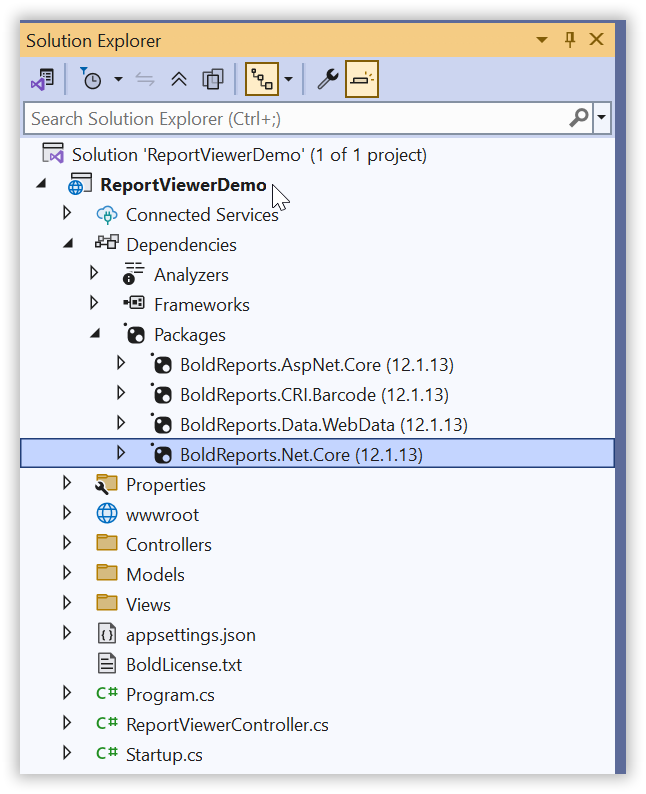Expand Program.cs node

67,692
